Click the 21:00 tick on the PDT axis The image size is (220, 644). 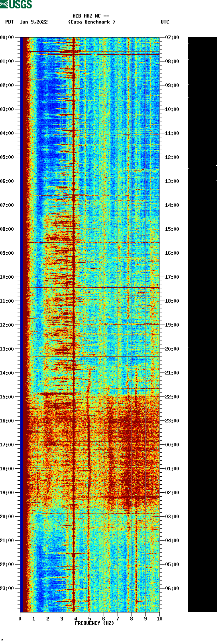point(7,540)
